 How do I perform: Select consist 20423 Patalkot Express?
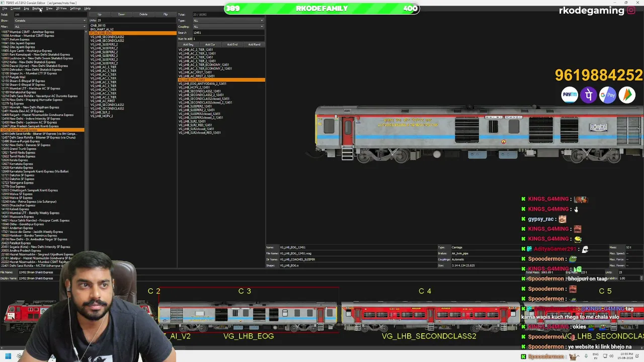coord(17,243)
